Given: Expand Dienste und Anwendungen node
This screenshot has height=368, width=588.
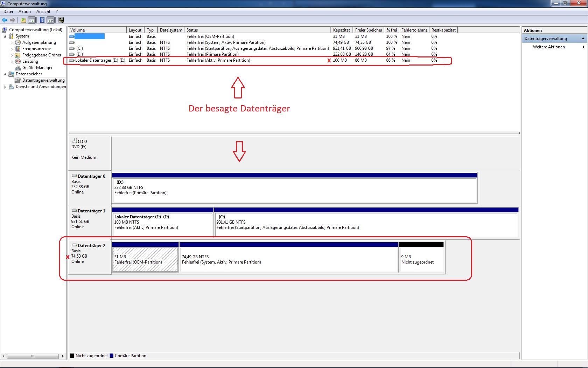Looking at the screenshot, I should click(5, 87).
